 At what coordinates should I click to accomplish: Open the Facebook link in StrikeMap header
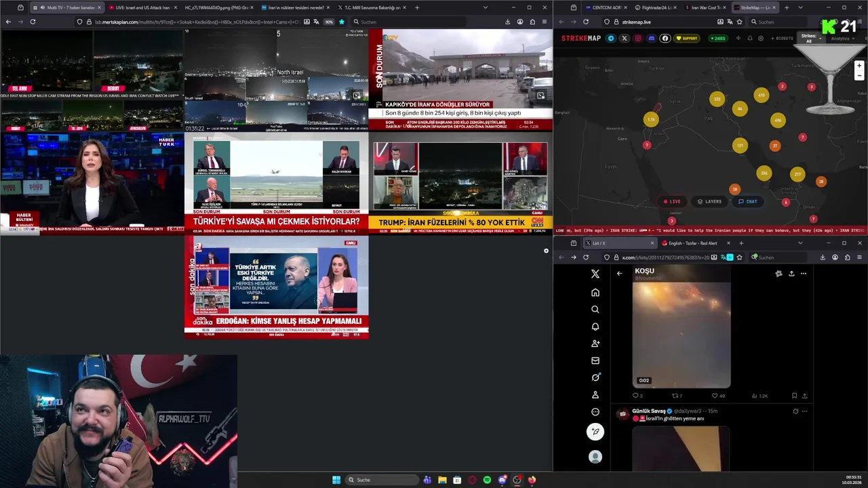[x=665, y=38]
